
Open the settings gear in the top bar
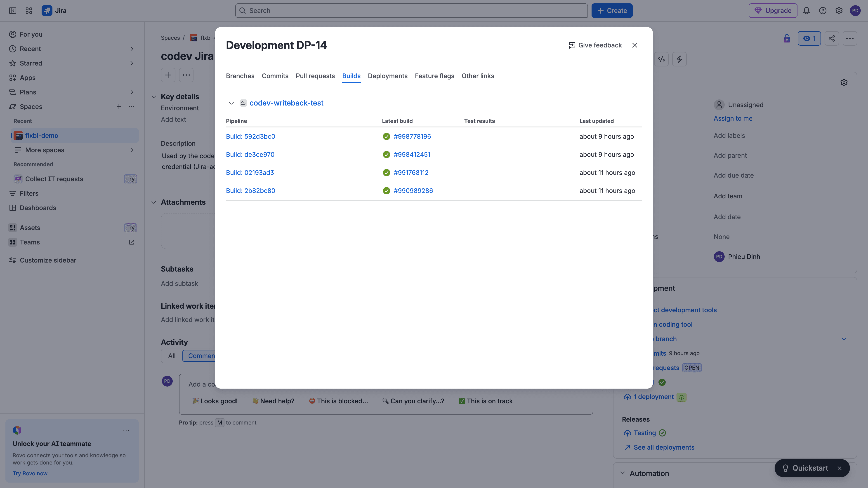pos(839,11)
